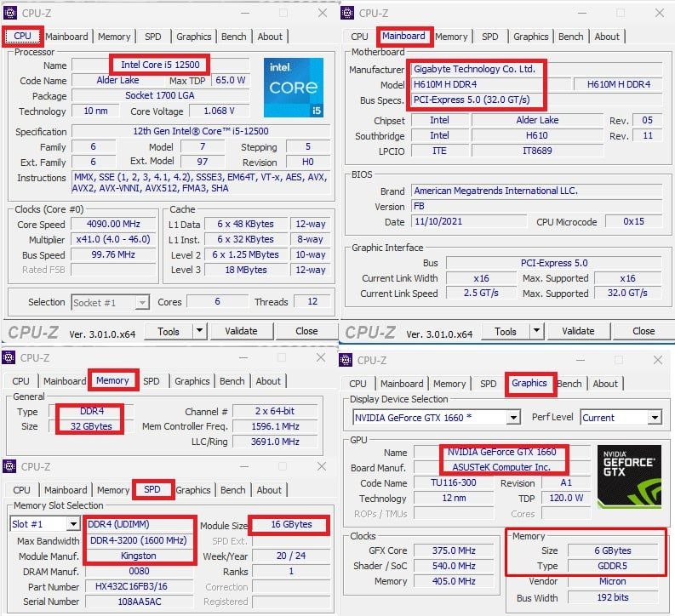
Task: Click Validate button in CPU window
Action: click(241, 331)
